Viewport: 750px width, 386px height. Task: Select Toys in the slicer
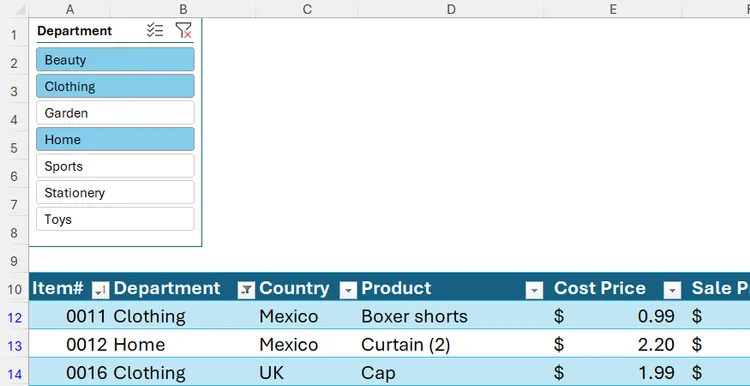coord(115,219)
